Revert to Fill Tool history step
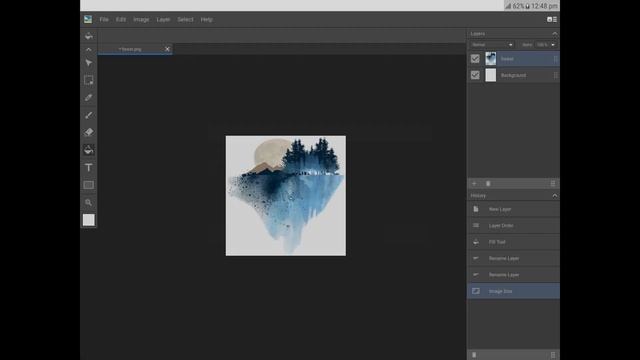The image size is (640, 360). [513, 242]
